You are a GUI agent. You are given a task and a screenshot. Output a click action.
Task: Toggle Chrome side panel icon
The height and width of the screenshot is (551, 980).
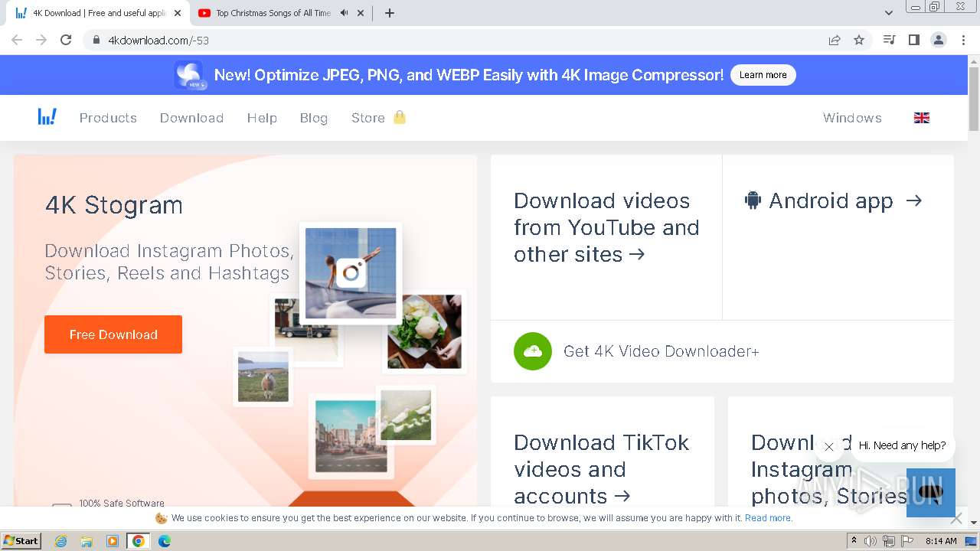[913, 40]
